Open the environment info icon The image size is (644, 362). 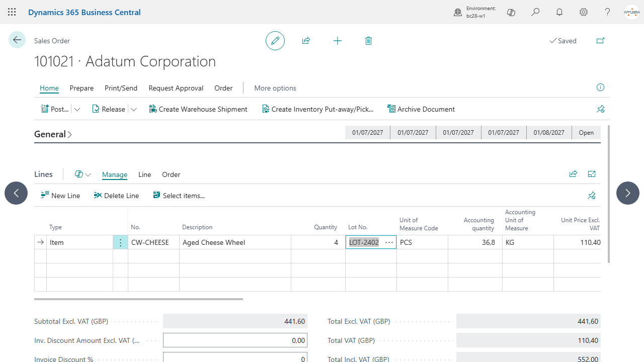(458, 12)
